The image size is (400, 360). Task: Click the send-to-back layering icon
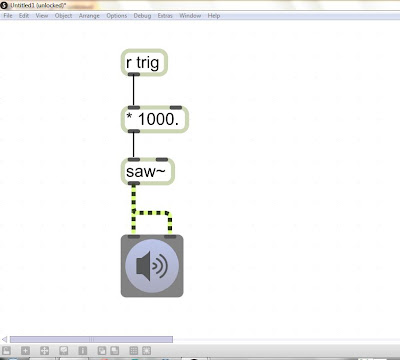coord(114,351)
